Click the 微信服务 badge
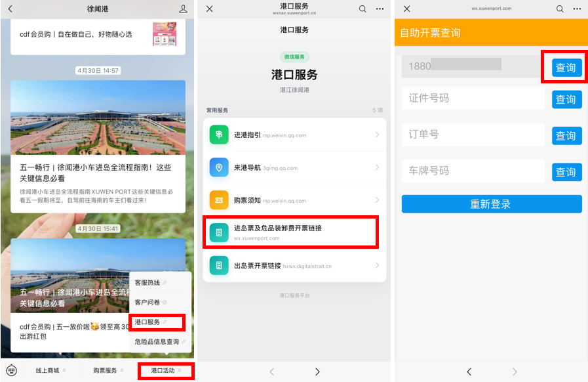The image size is (588, 382). (294, 56)
